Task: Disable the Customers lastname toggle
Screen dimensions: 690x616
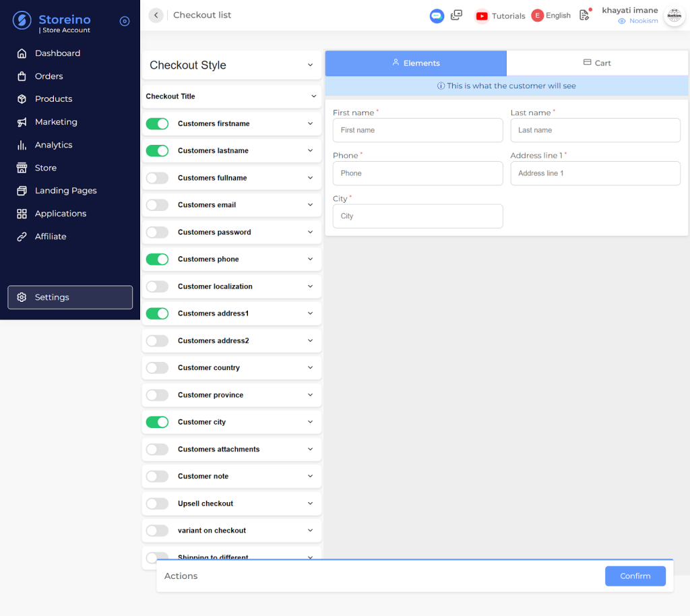Action: tap(157, 150)
